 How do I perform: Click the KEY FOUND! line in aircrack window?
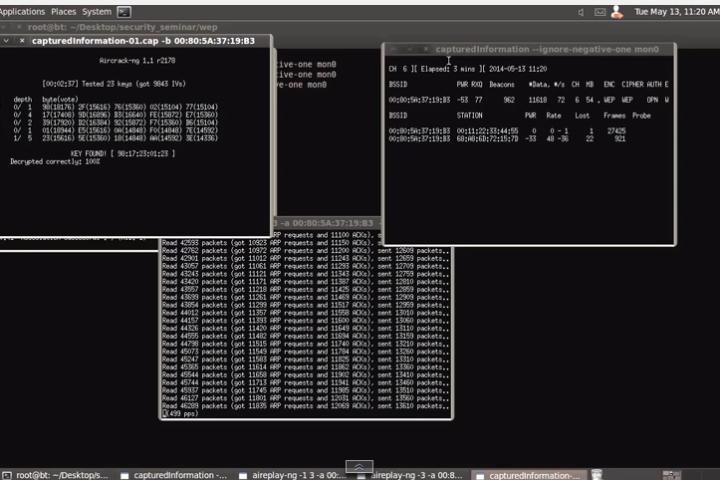click(x=123, y=153)
